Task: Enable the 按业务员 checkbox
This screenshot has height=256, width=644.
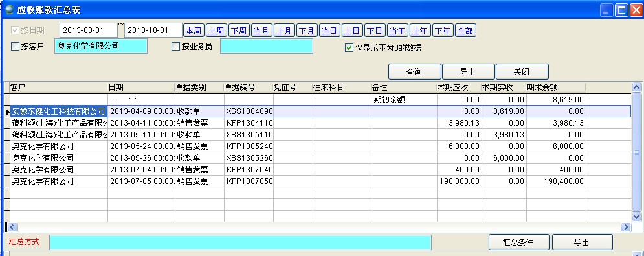Action: tap(175, 47)
